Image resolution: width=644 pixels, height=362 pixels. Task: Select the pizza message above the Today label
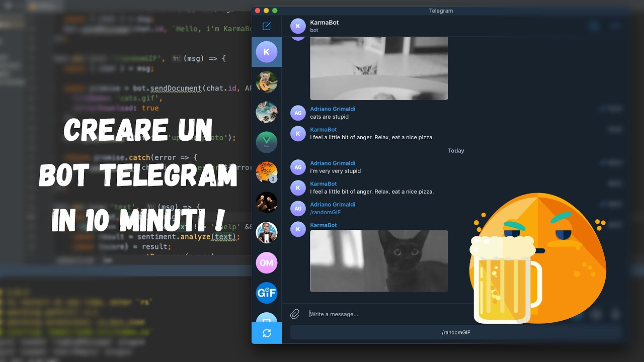pyautogui.click(x=372, y=137)
